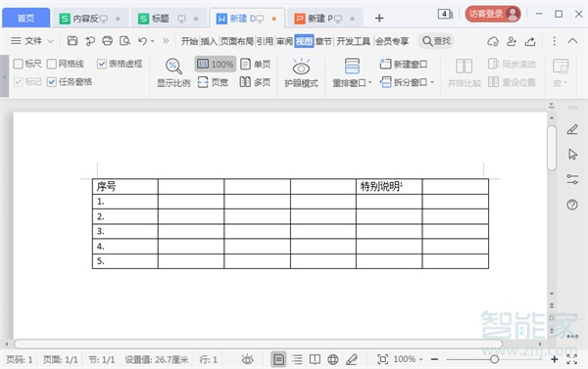Select 单页 single page view
This screenshot has width=588, height=369.
(255, 64)
